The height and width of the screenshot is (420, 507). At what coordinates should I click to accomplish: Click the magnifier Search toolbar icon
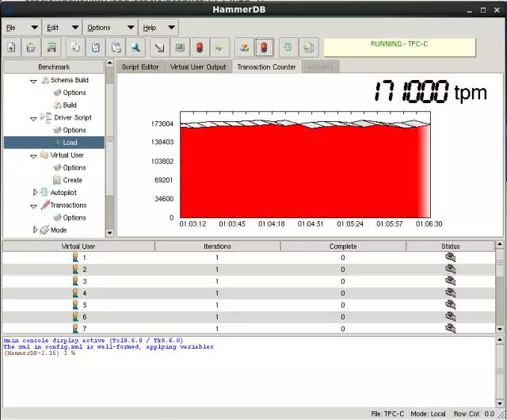point(135,48)
